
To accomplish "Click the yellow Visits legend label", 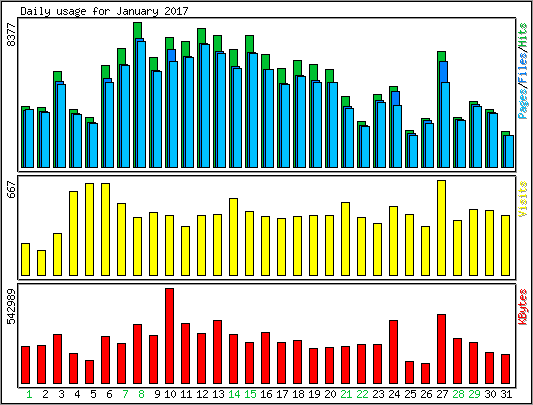I will point(523,199).
